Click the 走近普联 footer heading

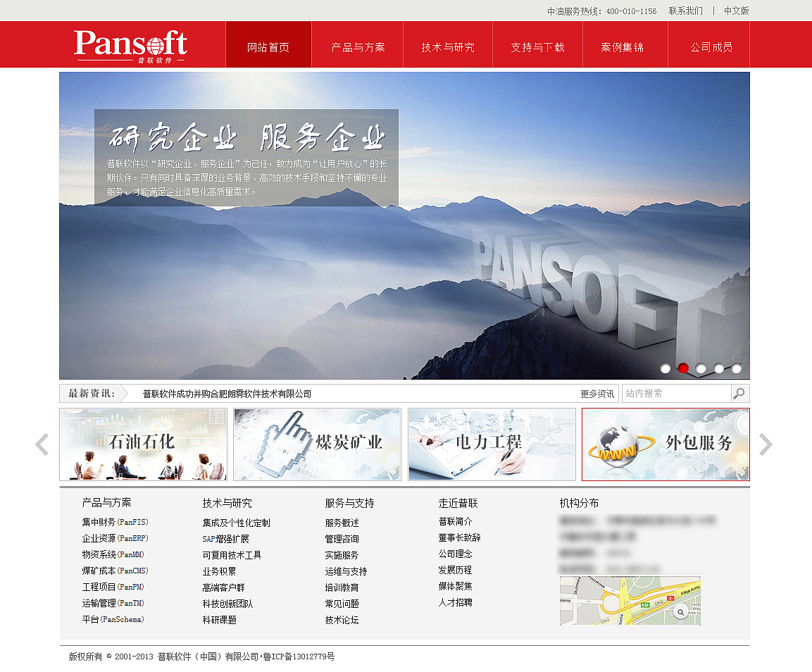pos(458,503)
